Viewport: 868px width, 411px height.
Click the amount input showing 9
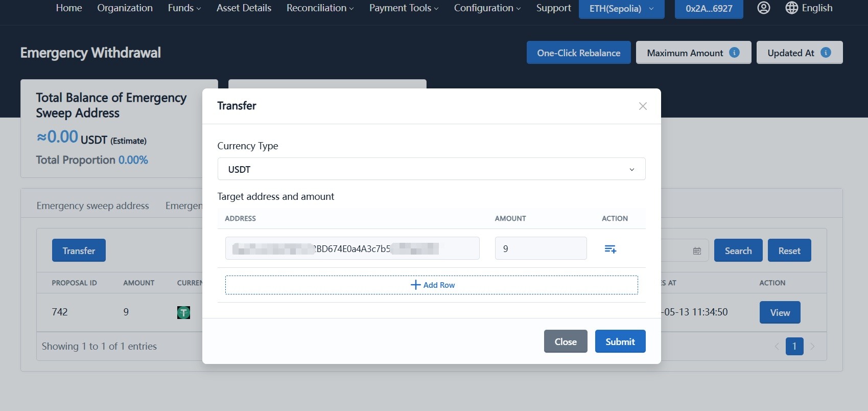click(541, 248)
